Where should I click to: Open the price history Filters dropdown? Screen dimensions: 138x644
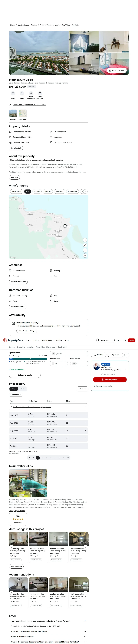tap(82, 389)
